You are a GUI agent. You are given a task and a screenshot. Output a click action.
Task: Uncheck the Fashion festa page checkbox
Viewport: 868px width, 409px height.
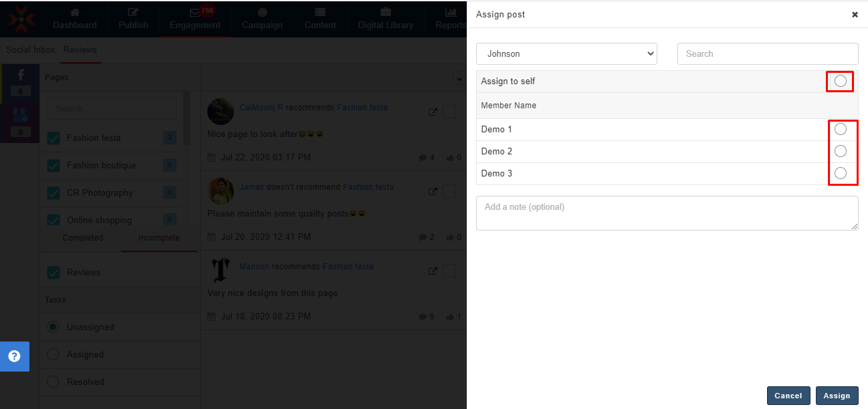(53, 138)
